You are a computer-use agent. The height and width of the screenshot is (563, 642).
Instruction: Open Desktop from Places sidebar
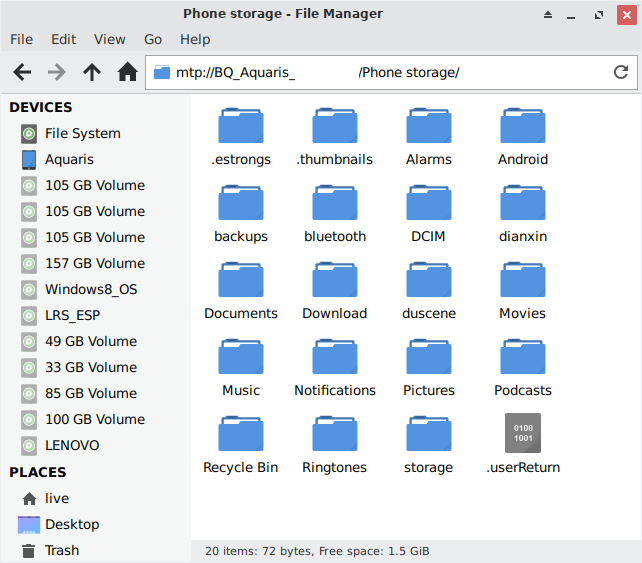pyautogui.click(x=72, y=524)
